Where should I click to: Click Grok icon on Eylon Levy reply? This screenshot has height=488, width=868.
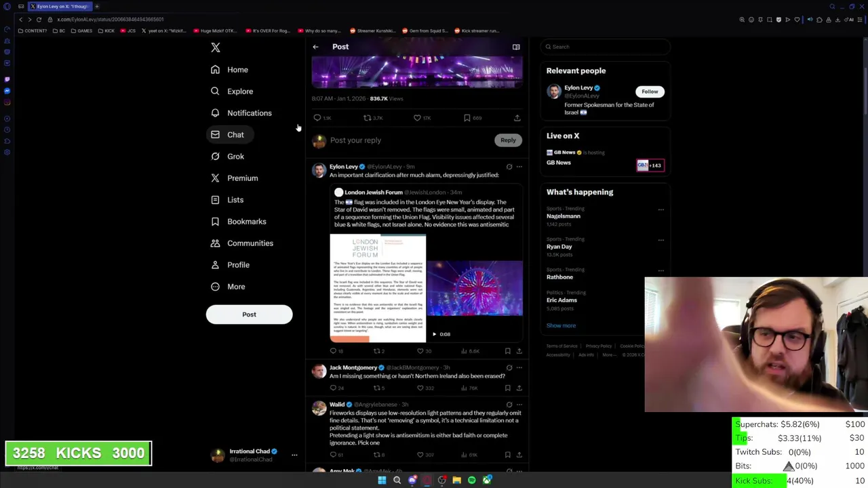(x=509, y=167)
